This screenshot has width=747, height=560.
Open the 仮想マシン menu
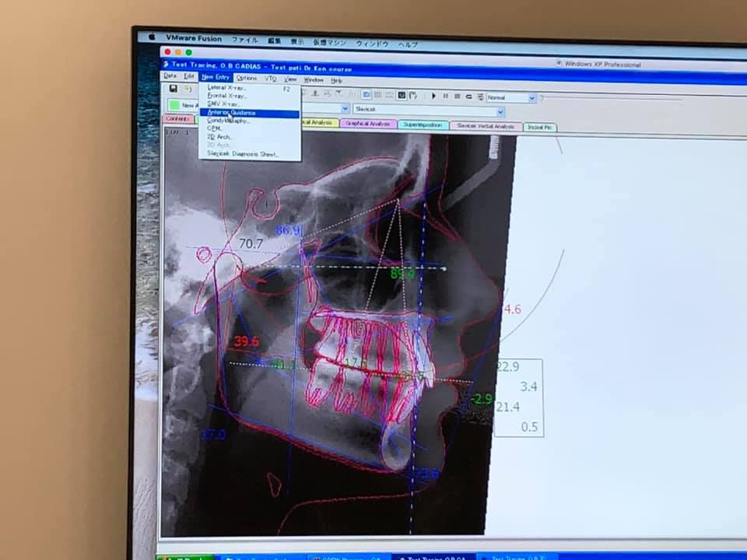tap(329, 42)
